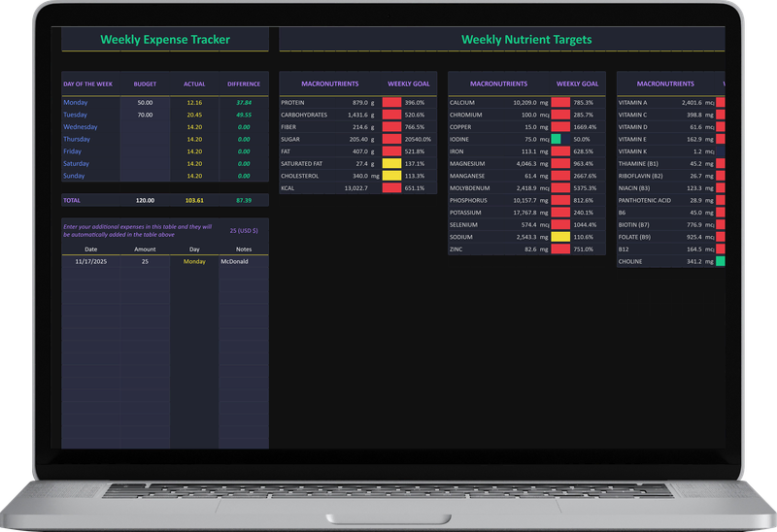Select Saturday in the day of week column
Screen dimensions: 777x532
[x=76, y=163]
